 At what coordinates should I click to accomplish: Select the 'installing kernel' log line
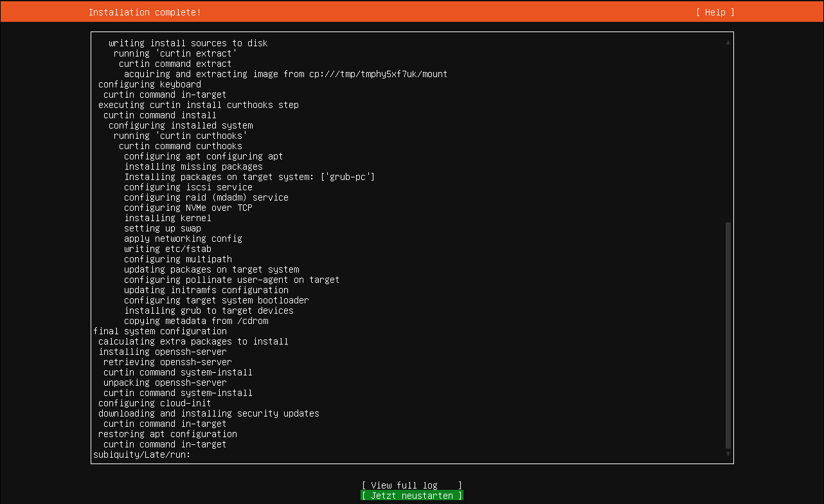pos(167,217)
